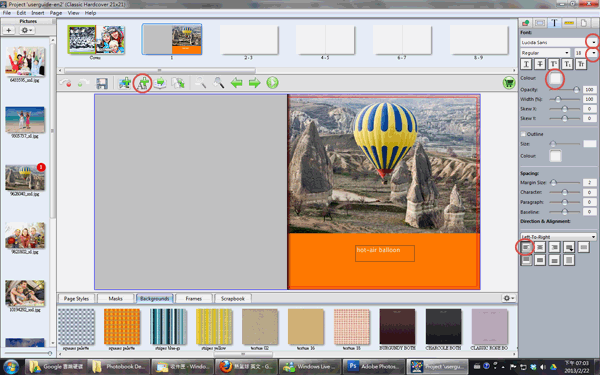Go to previous page with green left arrow
The height and width of the screenshot is (375, 600).
[x=236, y=83]
